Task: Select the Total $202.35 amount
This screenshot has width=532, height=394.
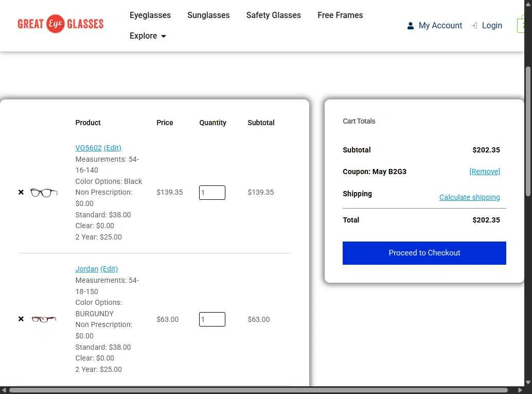Action: click(486, 220)
